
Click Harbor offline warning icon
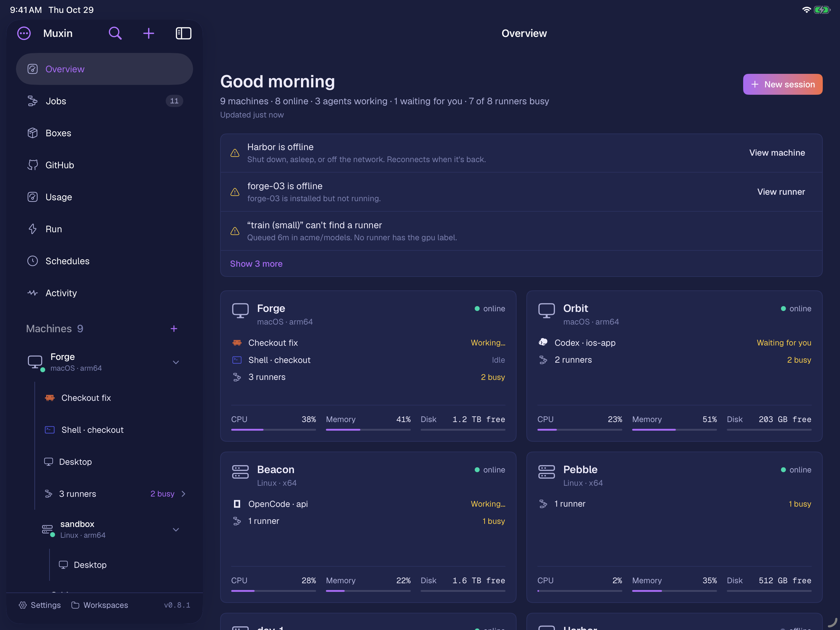pyautogui.click(x=235, y=153)
